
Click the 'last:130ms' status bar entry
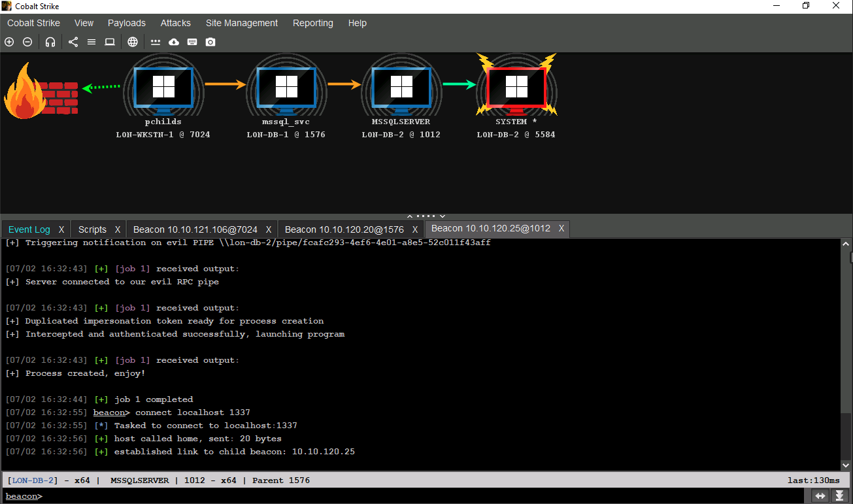click(814, 480)
